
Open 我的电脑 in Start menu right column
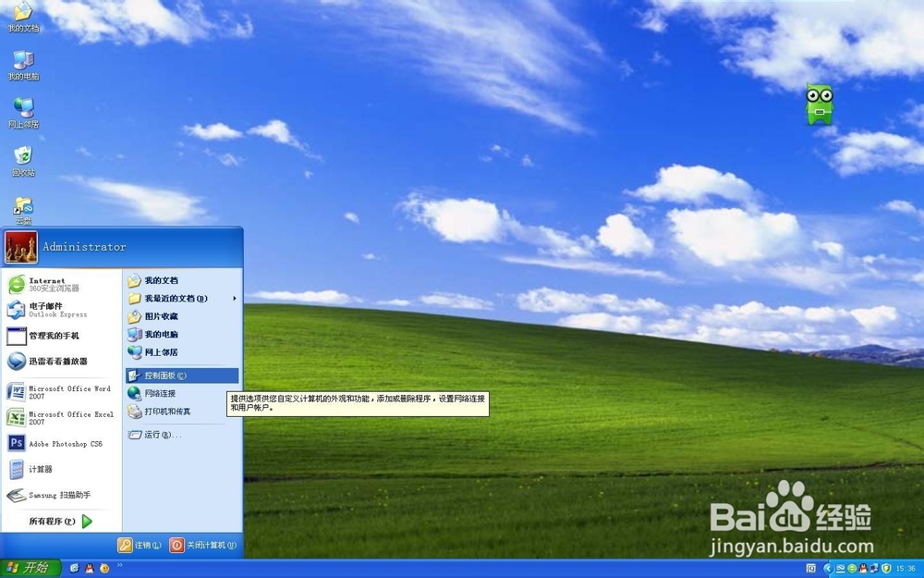coord(182,335)
